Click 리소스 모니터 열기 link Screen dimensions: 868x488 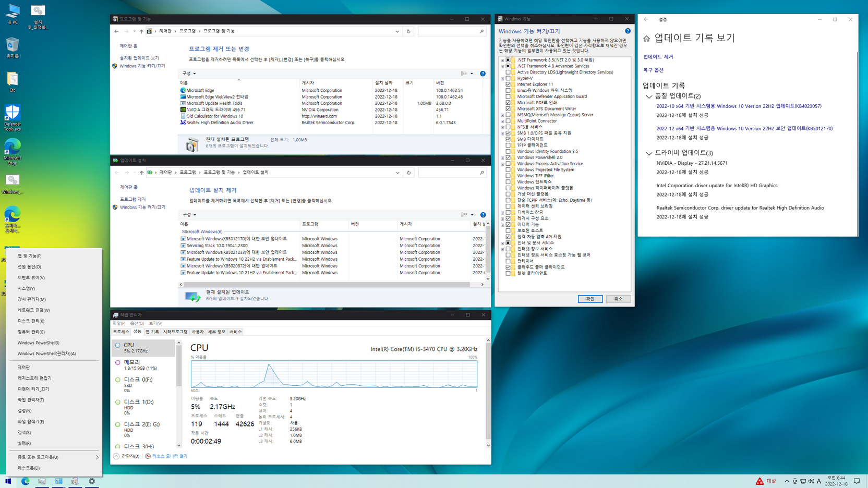pyautogui.click(x=166, y=456)
